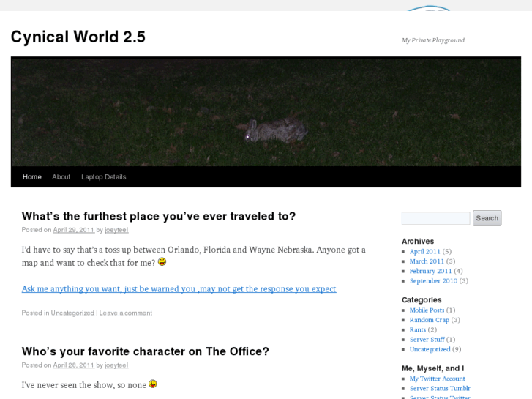Click the rabbit header image

pyautogui.click(x=266, y=111)
